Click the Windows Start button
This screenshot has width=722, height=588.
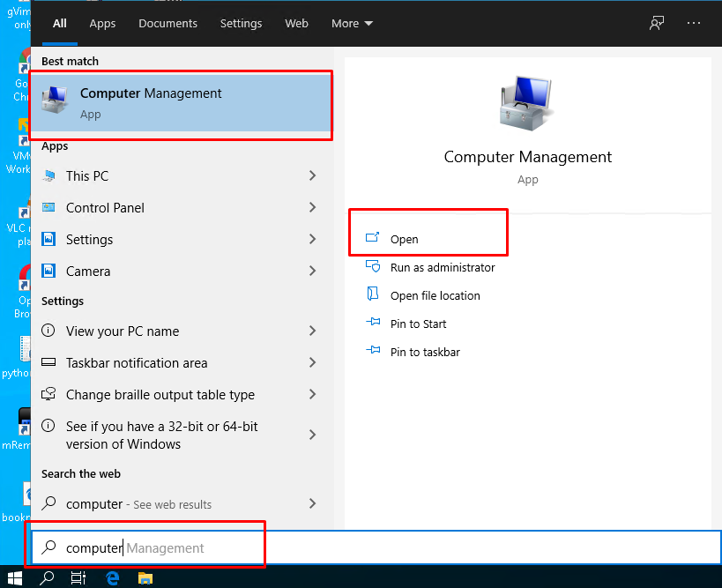pyautogui.click(x=15, y=578)
